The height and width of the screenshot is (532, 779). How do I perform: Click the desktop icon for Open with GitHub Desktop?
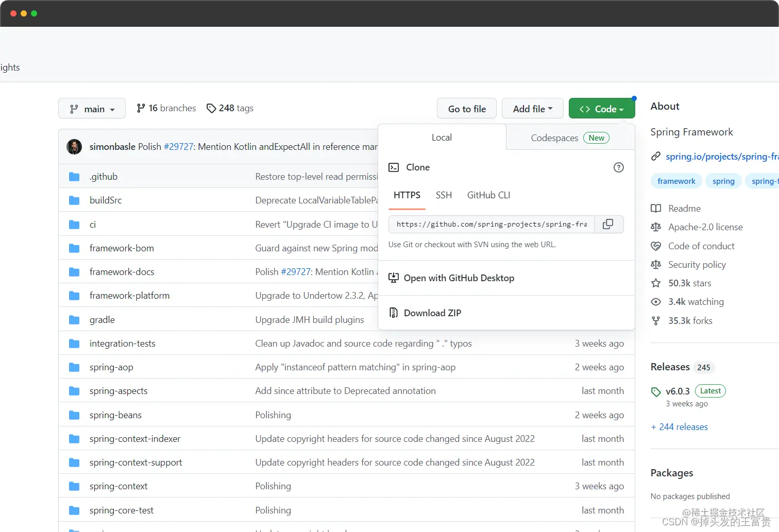pos(394,278)
